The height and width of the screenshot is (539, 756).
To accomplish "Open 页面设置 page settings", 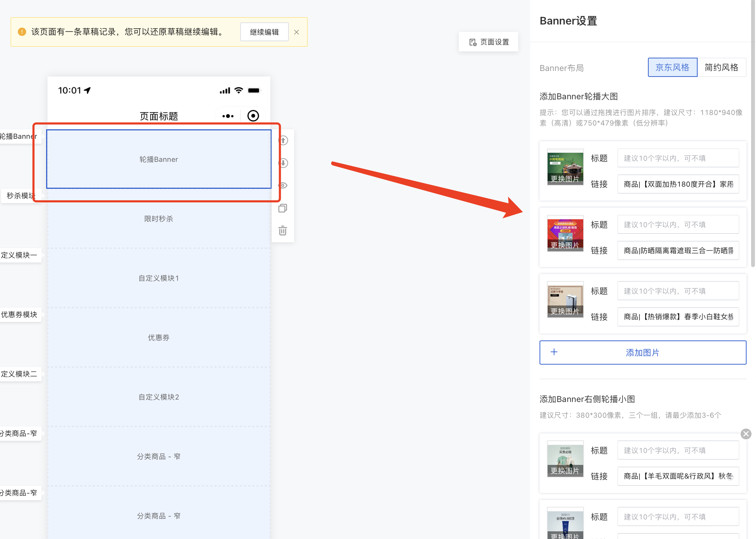I will coord(488,42).
